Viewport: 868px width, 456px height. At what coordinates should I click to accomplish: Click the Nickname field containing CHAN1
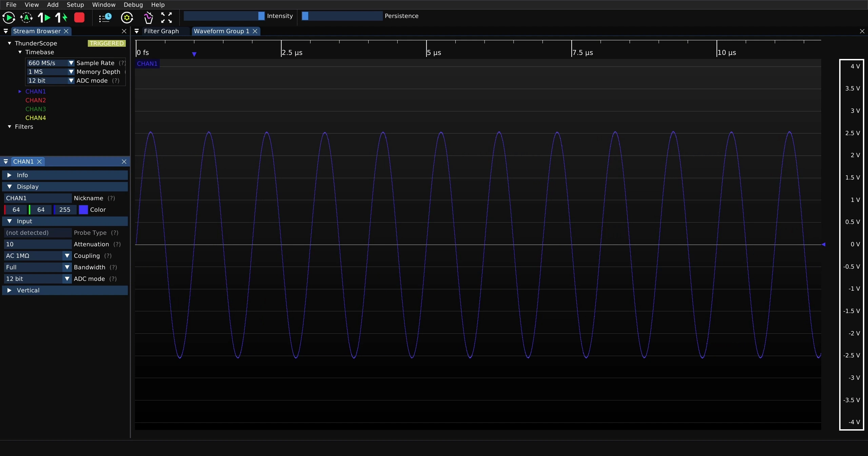pos(38,198)
